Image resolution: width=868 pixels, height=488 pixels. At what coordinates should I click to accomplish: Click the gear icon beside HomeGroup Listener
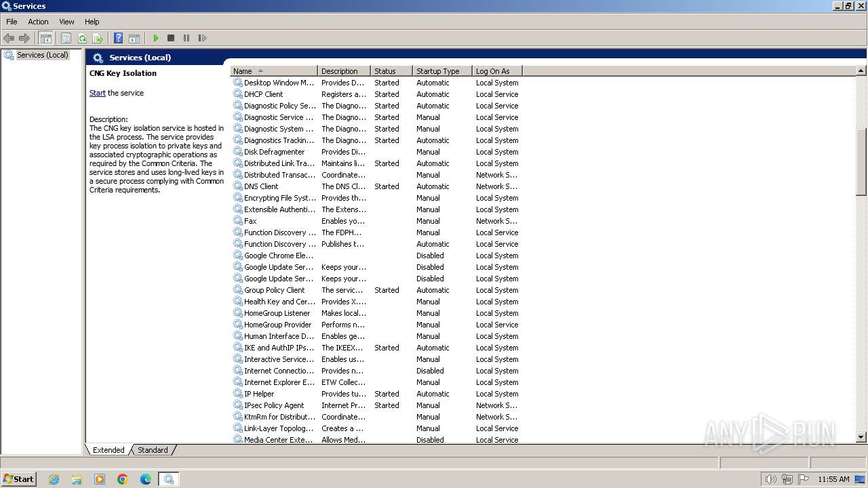[x=238, y=313]
